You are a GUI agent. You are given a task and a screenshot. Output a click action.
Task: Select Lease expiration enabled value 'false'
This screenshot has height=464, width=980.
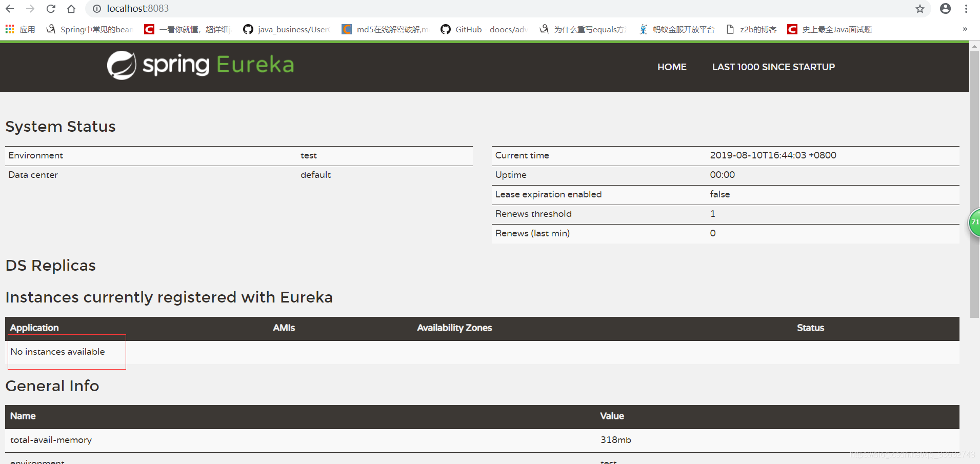719,194
